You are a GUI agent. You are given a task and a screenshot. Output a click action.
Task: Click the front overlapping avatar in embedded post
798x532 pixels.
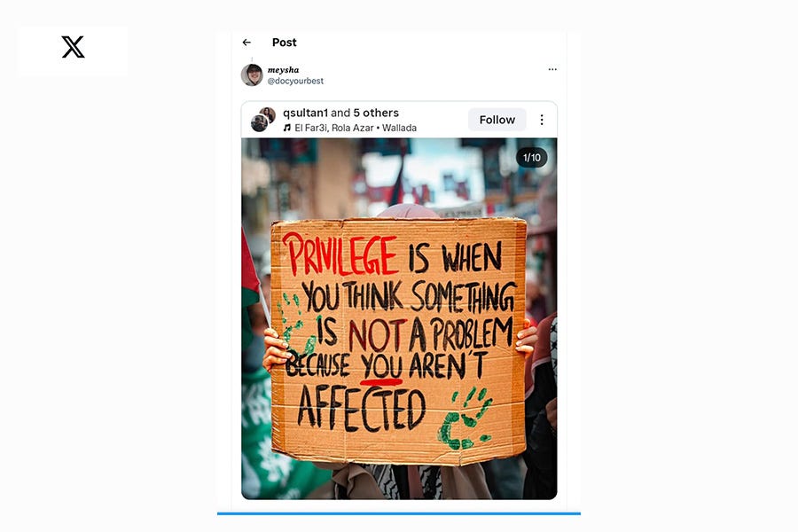tap(259, 123)
